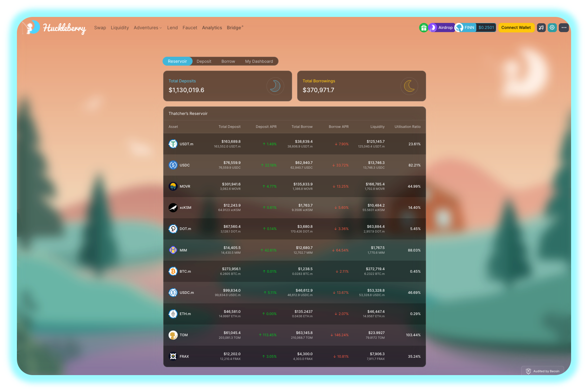Select the xcKSM asset icon
This screenshot has width=588, height=392.
tap(173, 208)
